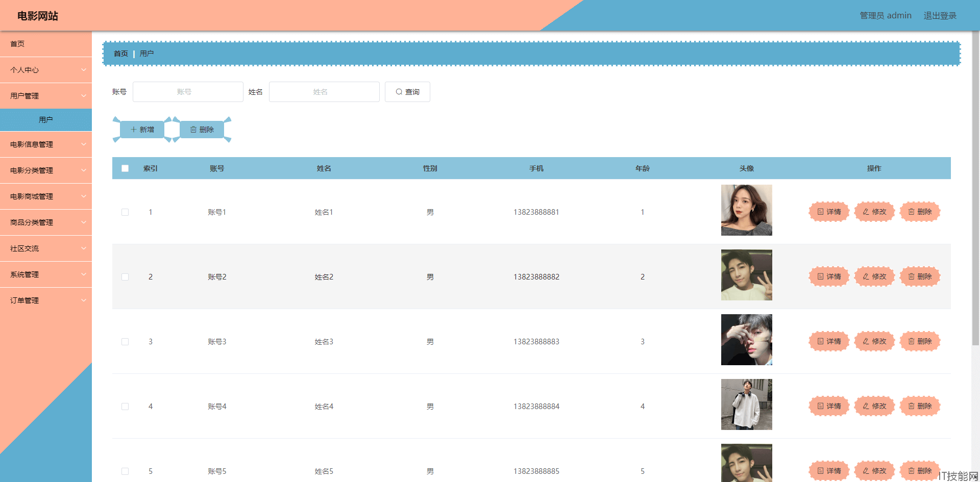Click the 手机 column header
Image resolution: width=980 pixels, height=482 pixels.
pyautogui.click(x=536, y=168)
